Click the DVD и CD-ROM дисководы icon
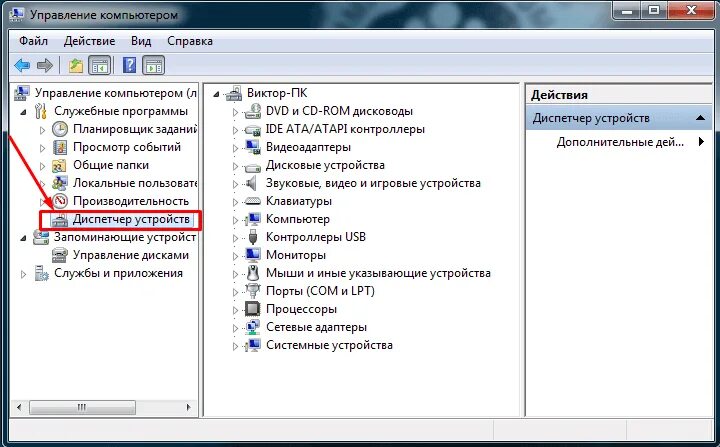Viewport: 720px width, 447px height. (x=252, y=111)
